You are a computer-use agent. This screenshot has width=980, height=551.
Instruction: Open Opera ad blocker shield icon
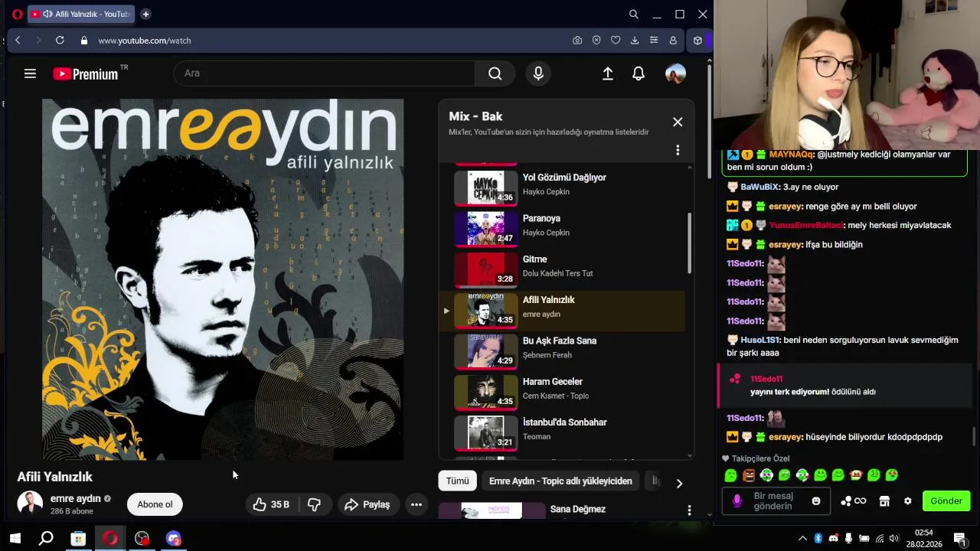pyautogui.click(x=596, y=41)
